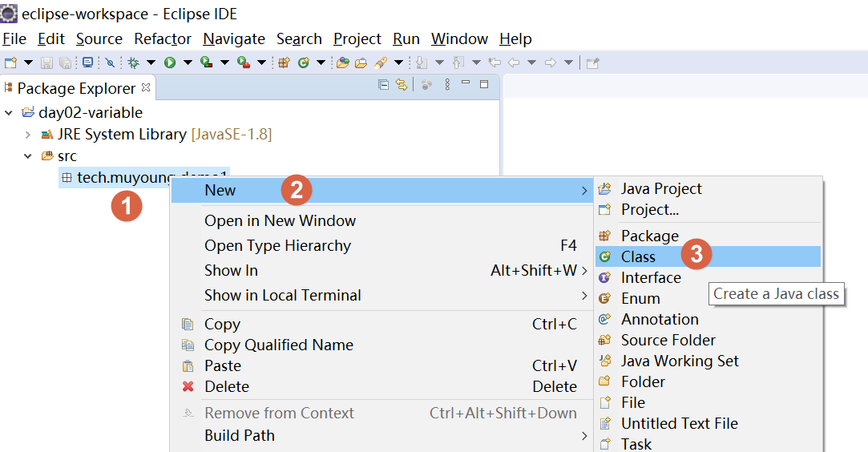Click the New Java Class toolbar icon
868x452 pixels.
click(304, 63)
